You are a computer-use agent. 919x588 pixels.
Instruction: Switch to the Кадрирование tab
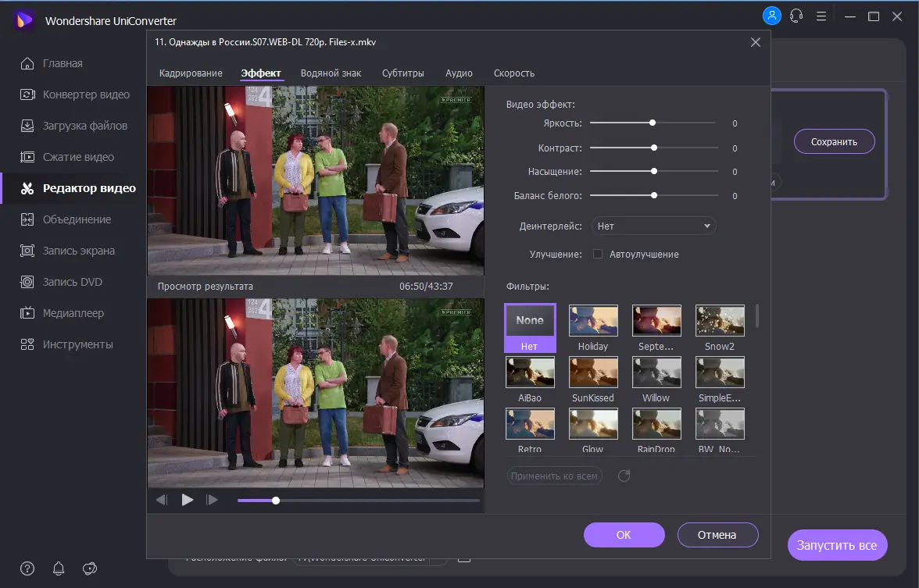[x=191, y=73]
